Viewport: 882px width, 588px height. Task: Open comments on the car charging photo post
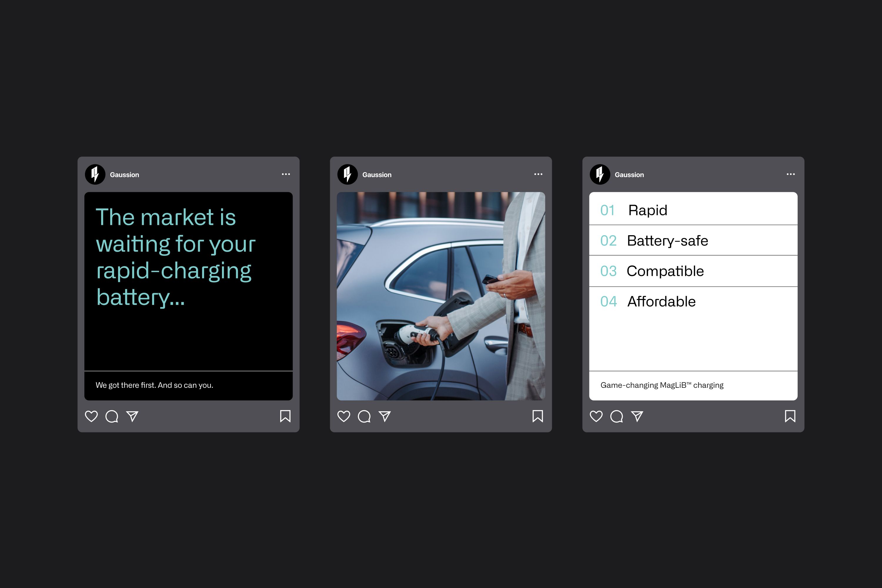pyautogui.click(x=365, y=416)
